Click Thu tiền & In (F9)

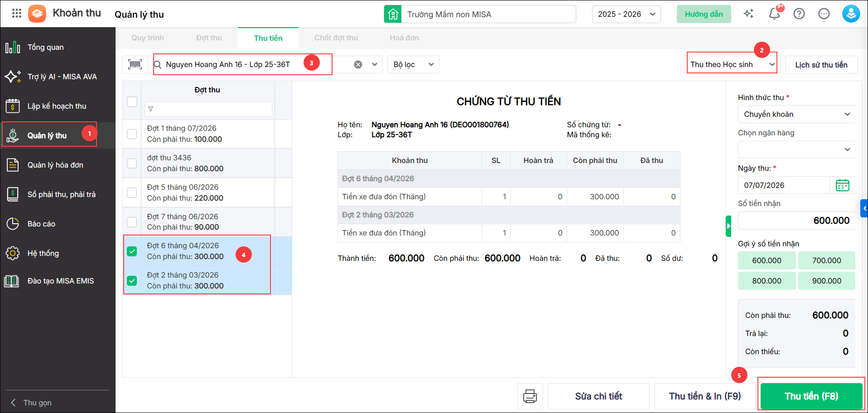click(705, 396)
